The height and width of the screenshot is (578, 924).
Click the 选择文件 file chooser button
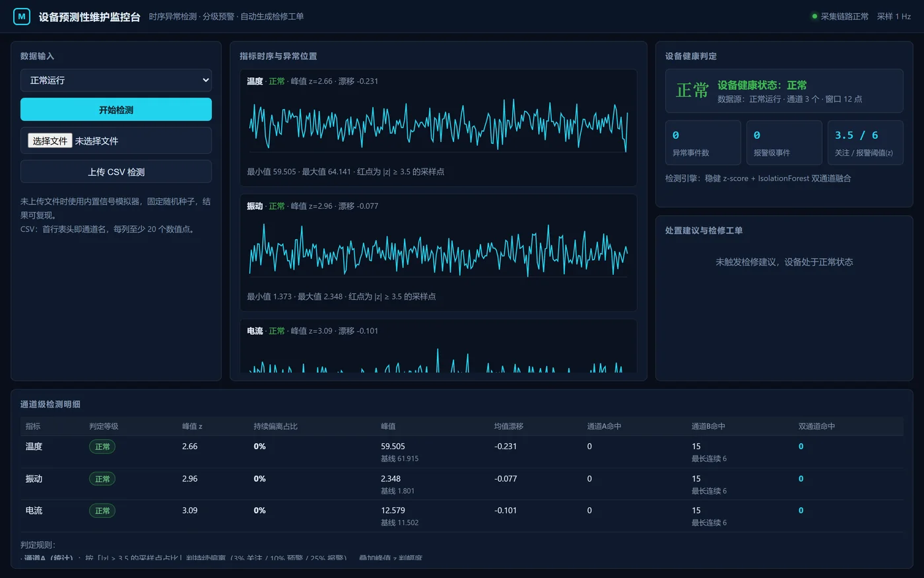(x=50, y=141)
